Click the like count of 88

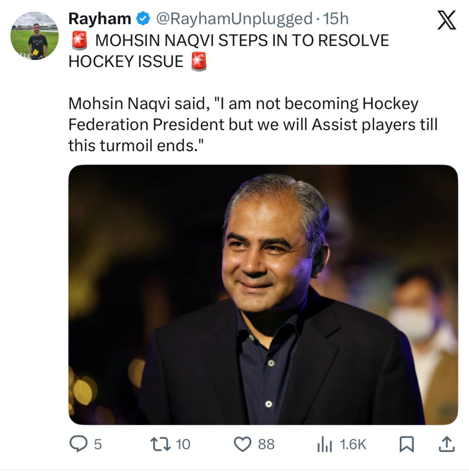[266, 445]
